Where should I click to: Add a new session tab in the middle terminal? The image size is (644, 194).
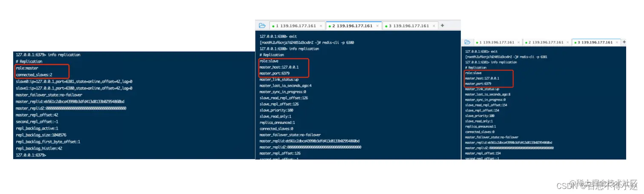(442, 26)
